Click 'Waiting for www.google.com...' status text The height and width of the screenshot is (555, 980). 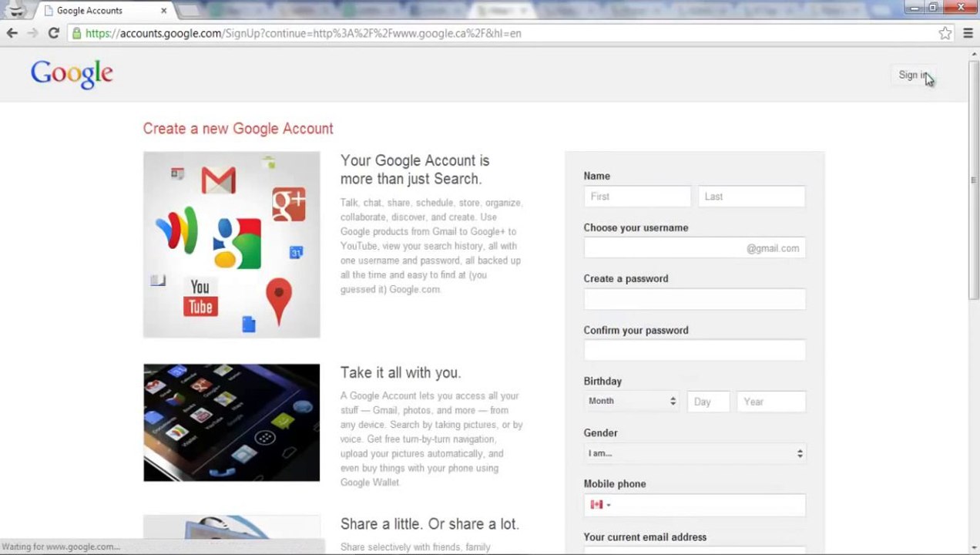tap(61, 547)
